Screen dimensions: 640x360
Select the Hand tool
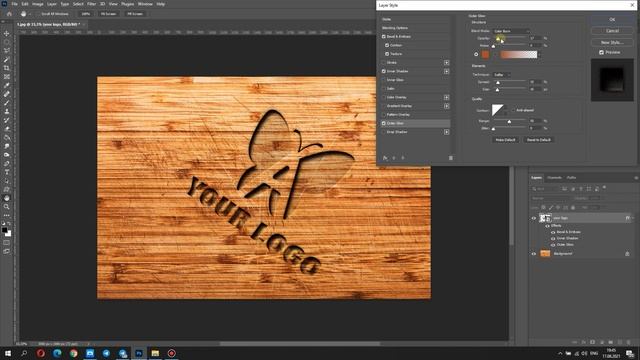[x=7, y=198]
